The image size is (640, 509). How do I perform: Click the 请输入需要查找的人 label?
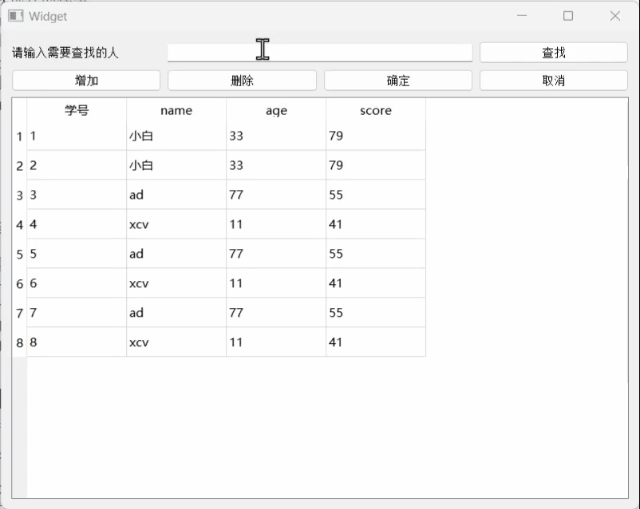click(x=65, y=53)
